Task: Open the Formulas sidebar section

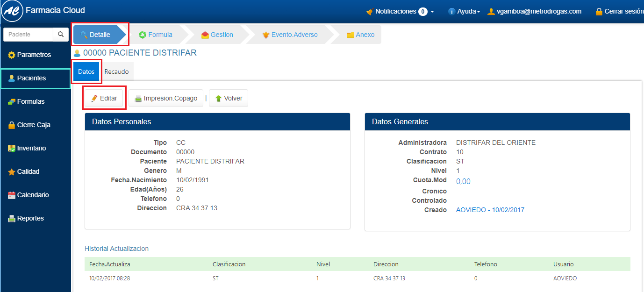Action: coord(31,101)
